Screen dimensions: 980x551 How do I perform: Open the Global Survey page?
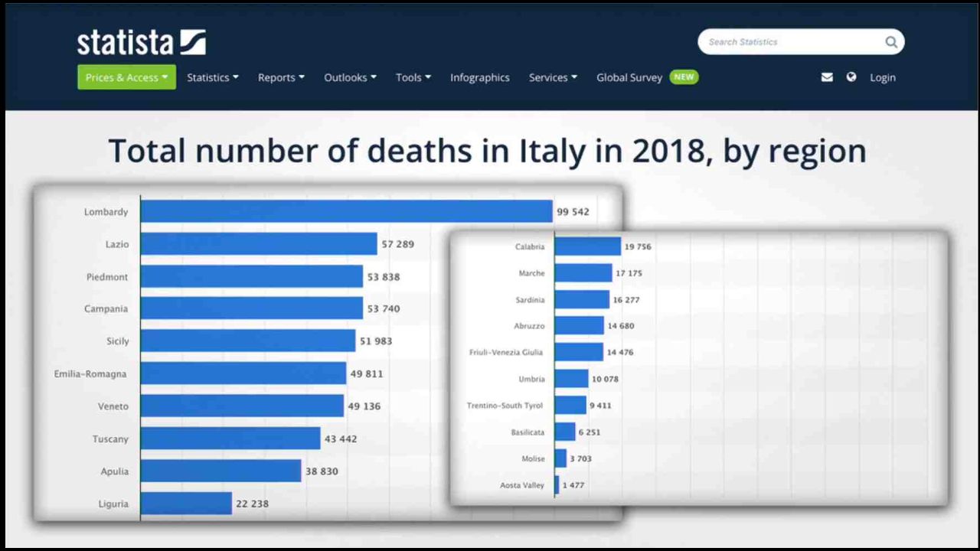pos(629,77)
